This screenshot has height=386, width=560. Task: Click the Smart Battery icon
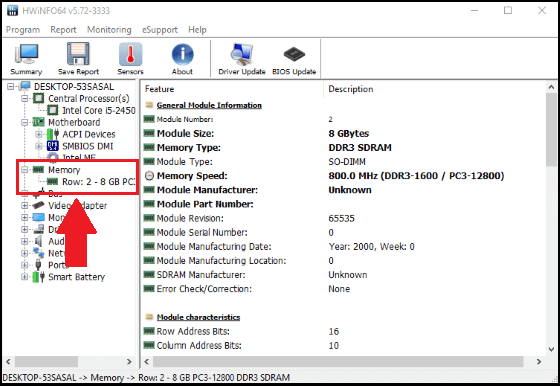click(x=39, y=277)
